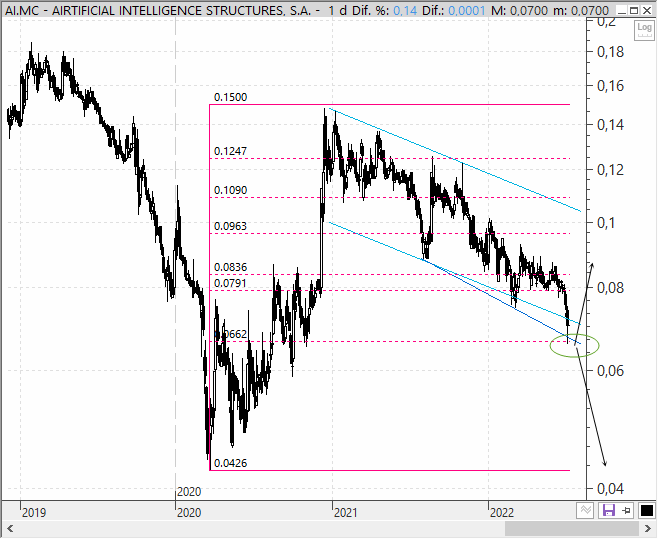
Task: Click the horizontal scrollbar left arrow
Action: 10,529
